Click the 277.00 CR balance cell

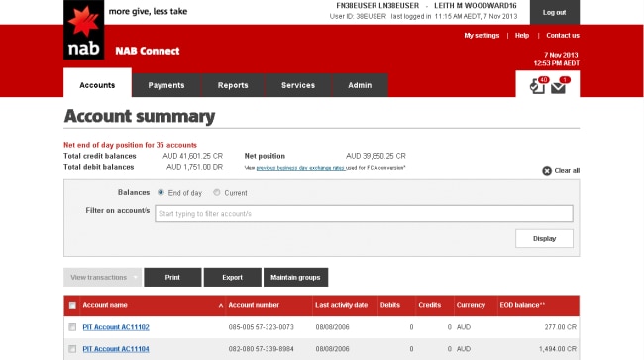[x=561, y=327]
